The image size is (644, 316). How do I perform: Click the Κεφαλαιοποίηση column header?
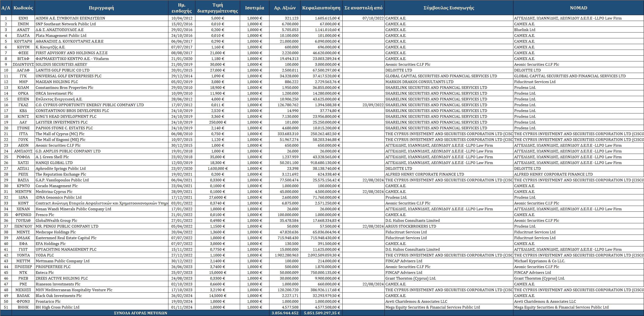(321, 8)
